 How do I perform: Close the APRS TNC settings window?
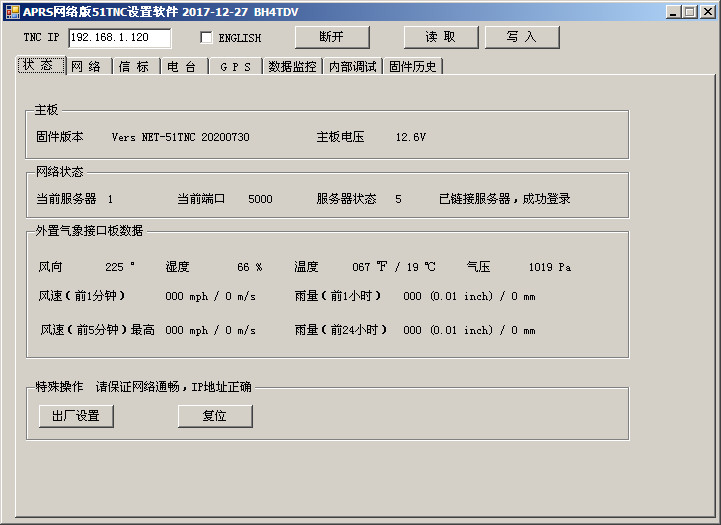pyautogui.click(x=707, y=11)
